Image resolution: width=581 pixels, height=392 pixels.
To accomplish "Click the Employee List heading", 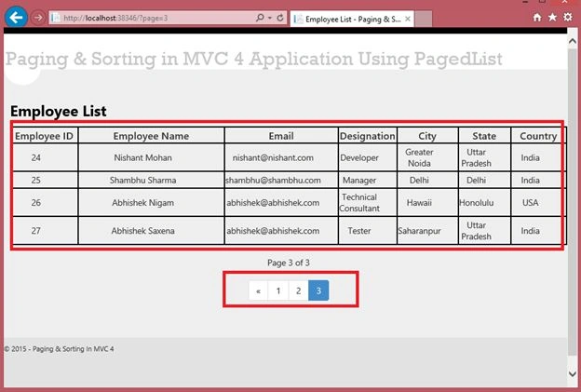I will [x=58, y=111].
